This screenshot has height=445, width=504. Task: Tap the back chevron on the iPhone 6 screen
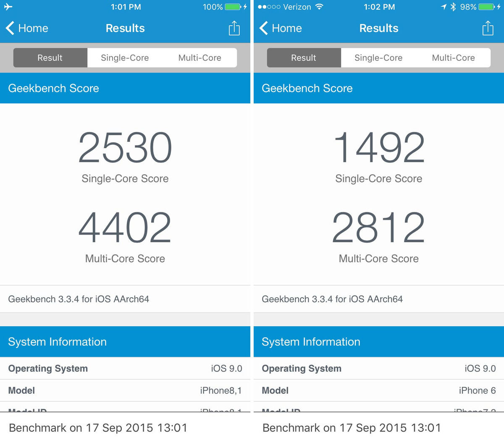264,28
